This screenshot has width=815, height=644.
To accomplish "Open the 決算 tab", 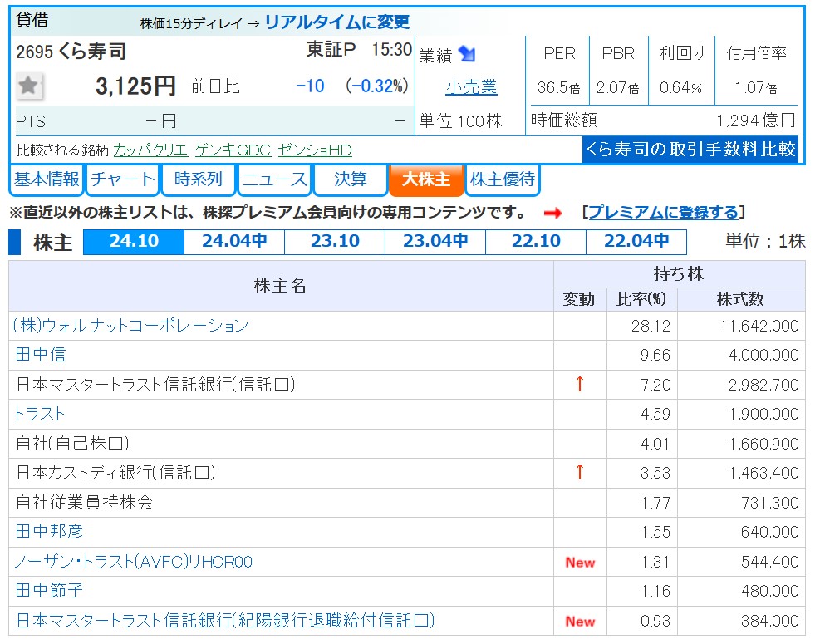I will pyautogui.click(x=351, y=179).
